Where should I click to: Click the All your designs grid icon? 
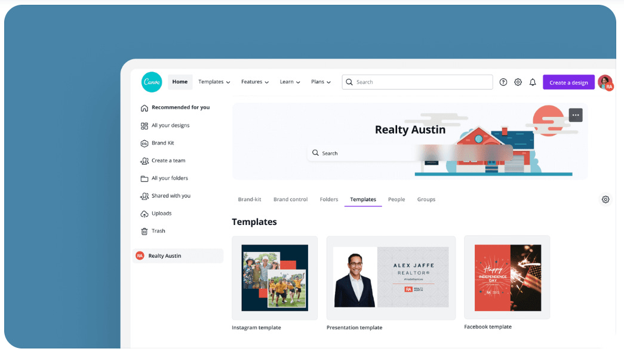pos(144,126)
